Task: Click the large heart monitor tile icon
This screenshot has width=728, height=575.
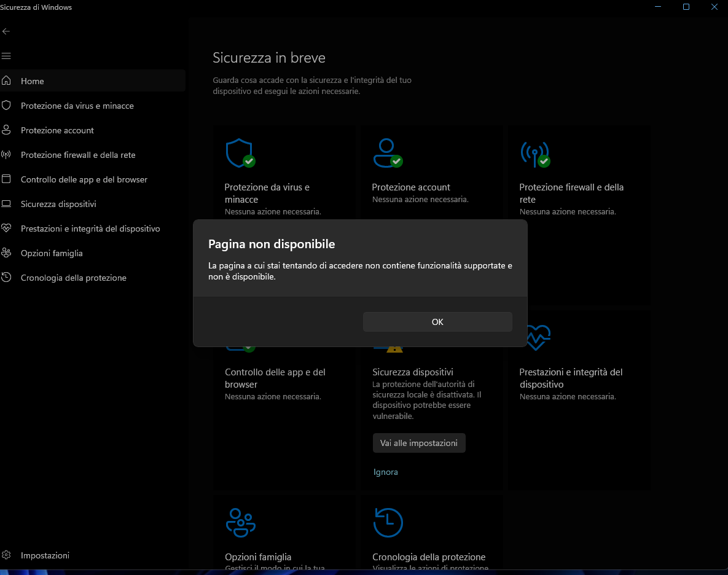Action: point(539,337)
